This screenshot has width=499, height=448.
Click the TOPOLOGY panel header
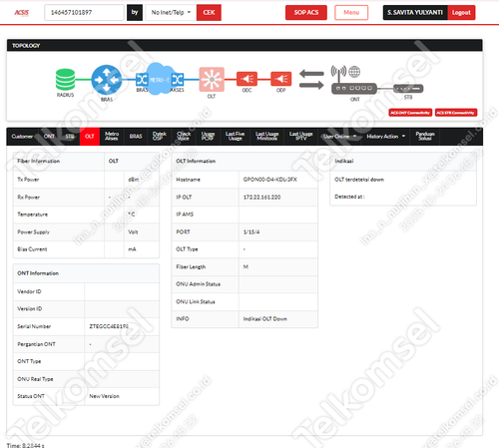coord(245,46)
